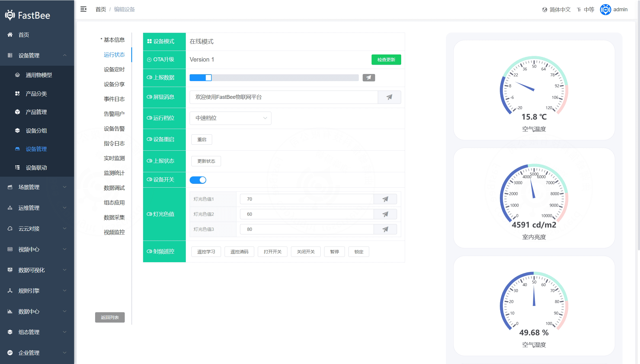Click the 灯光色值2 input showing 60
This screenshot has width=640, height=364.
tap(307, 214)
